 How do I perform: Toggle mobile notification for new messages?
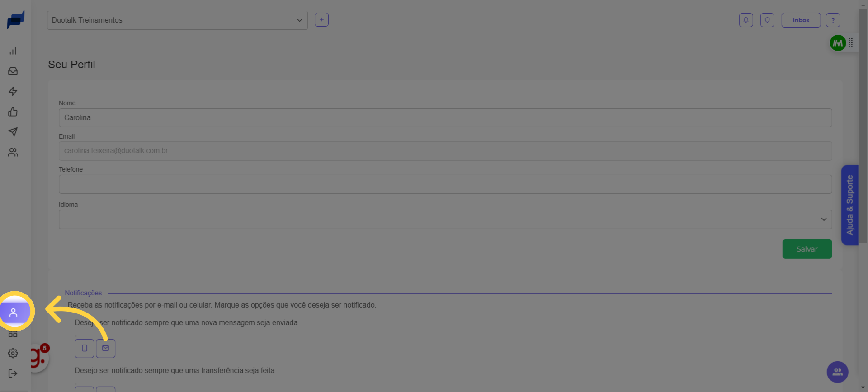tap(85, 348)
